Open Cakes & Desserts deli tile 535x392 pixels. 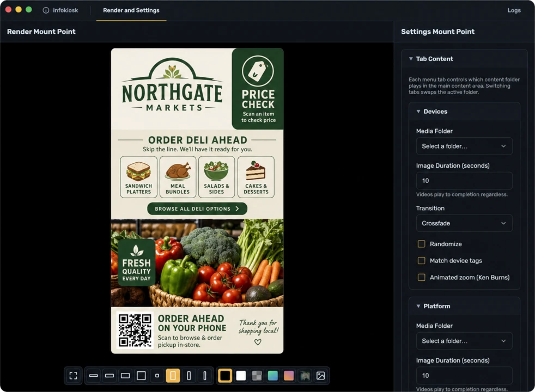[x=256, y=177]
